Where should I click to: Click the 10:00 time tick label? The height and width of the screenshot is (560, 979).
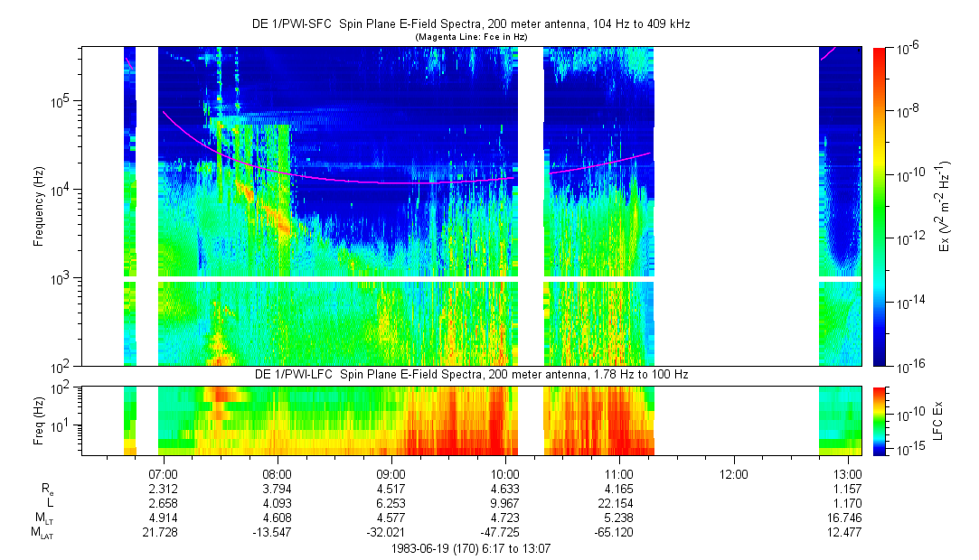pyautogui.click(x=505, y=474)
